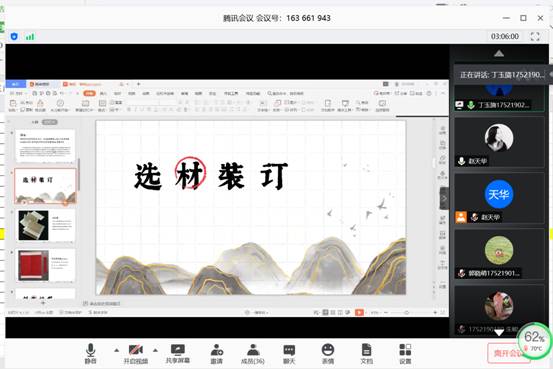Expand video options arrow
The height and width of the screenshot is (369, 553).
tap(155, 350)
